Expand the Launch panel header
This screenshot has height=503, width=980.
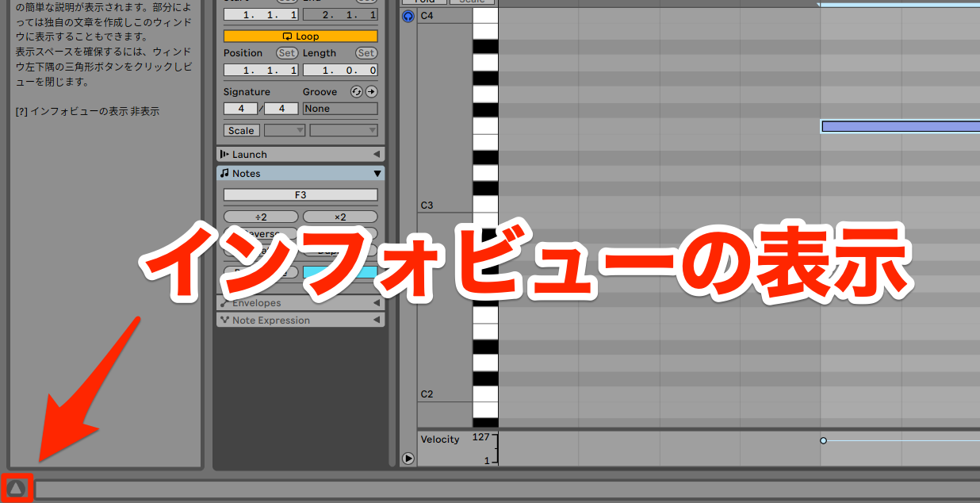pyautogui.click(x=301, y=155)
